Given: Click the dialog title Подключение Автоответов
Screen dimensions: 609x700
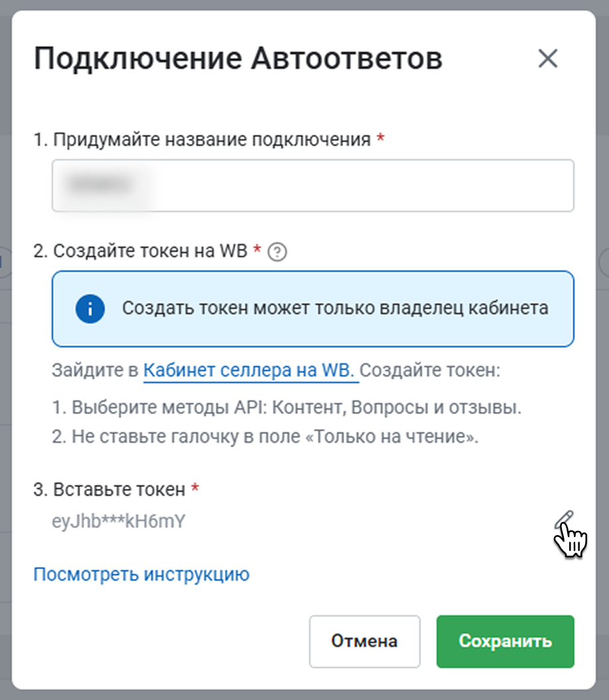Looking at the screenshot, I should (x=238, y=58).
